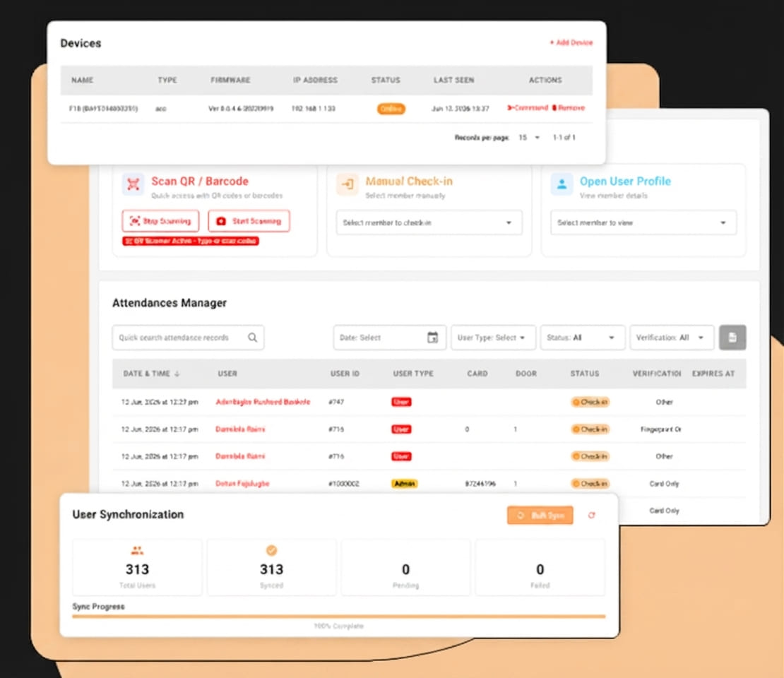Open user link in #747 row
Viewport: 784px width, 678px height.
(263, 402)
